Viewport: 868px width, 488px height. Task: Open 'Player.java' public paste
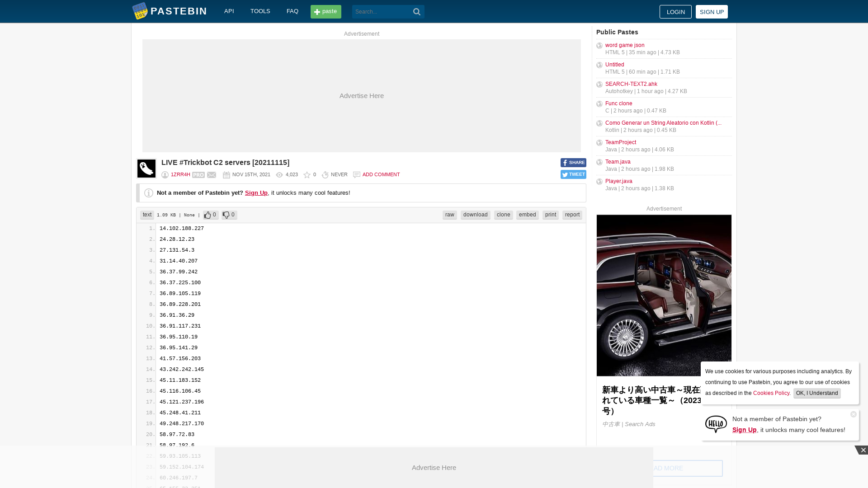coord(619,181)
